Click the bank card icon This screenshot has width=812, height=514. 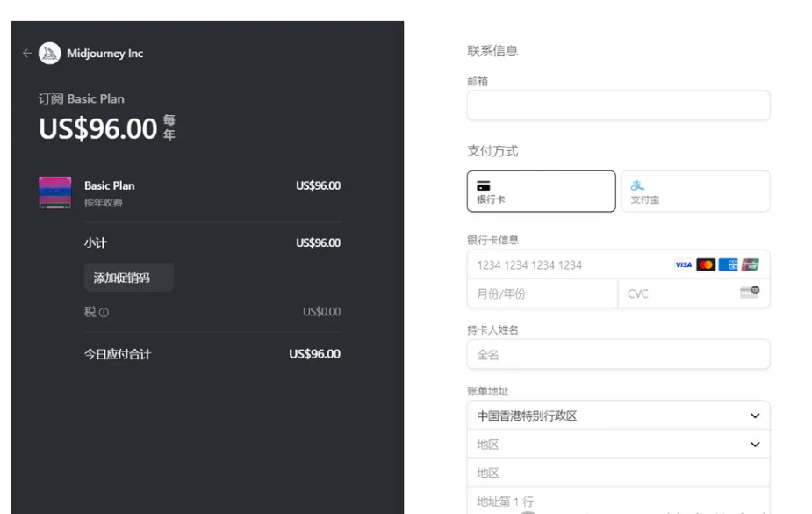click(484, 185)
